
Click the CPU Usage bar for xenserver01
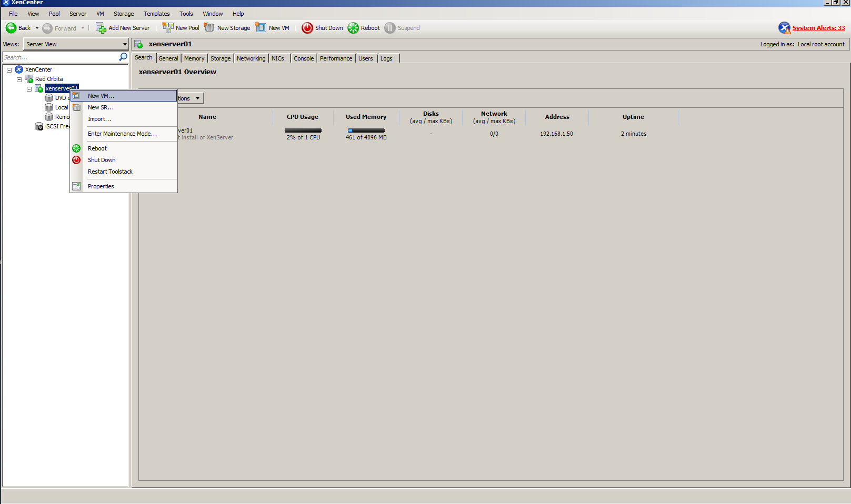303,130
